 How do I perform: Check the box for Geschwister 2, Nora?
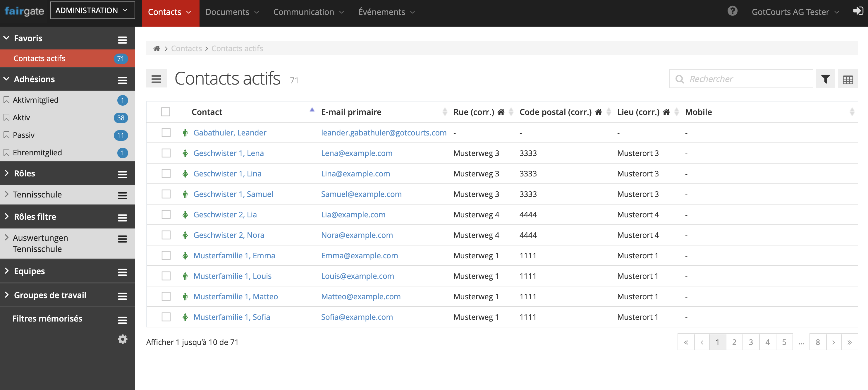point(166,235)
